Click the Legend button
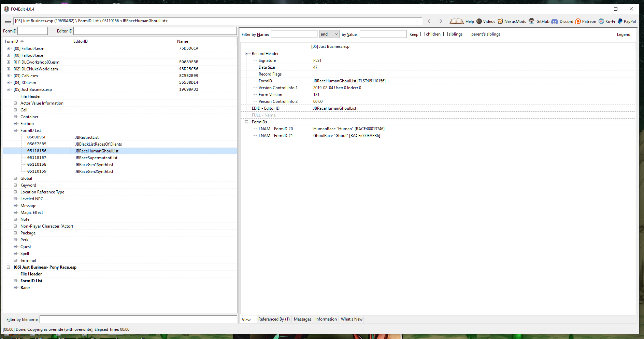644x339 pixels. click(x=624, y=35)
